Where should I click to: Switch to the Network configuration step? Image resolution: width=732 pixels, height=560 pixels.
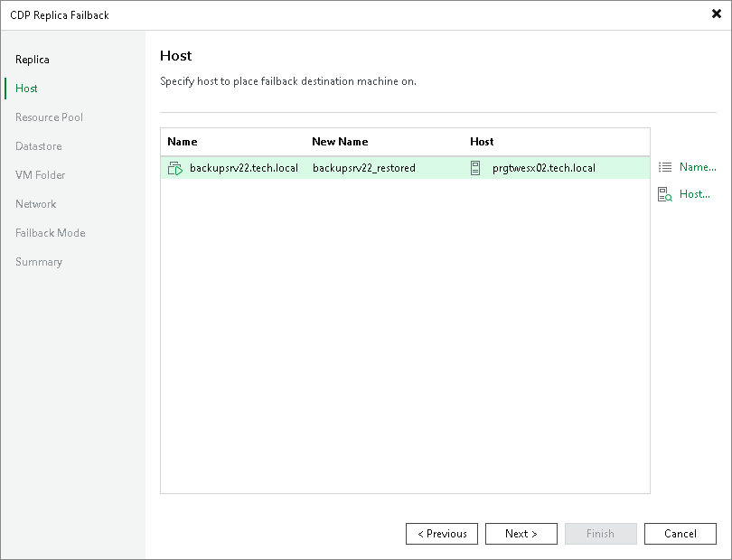35,203
